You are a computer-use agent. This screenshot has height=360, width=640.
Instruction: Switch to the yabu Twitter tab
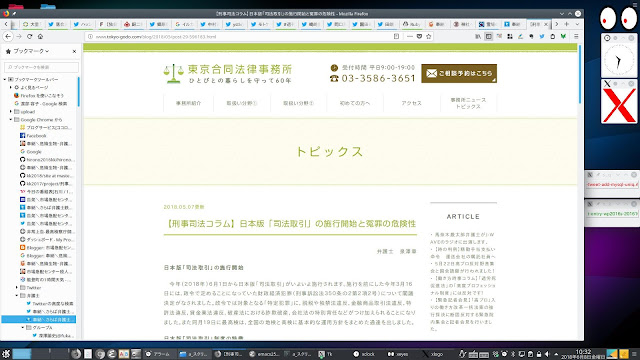click(234, 24)
